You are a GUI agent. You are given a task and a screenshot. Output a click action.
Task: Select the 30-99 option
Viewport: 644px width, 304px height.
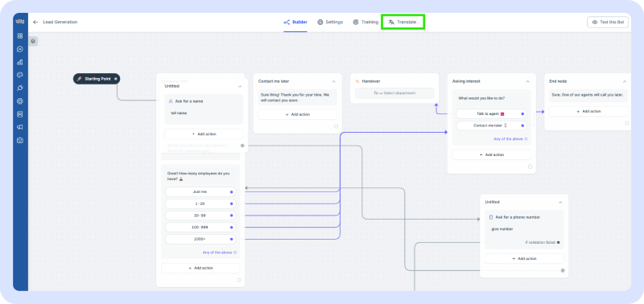point(200,216)
